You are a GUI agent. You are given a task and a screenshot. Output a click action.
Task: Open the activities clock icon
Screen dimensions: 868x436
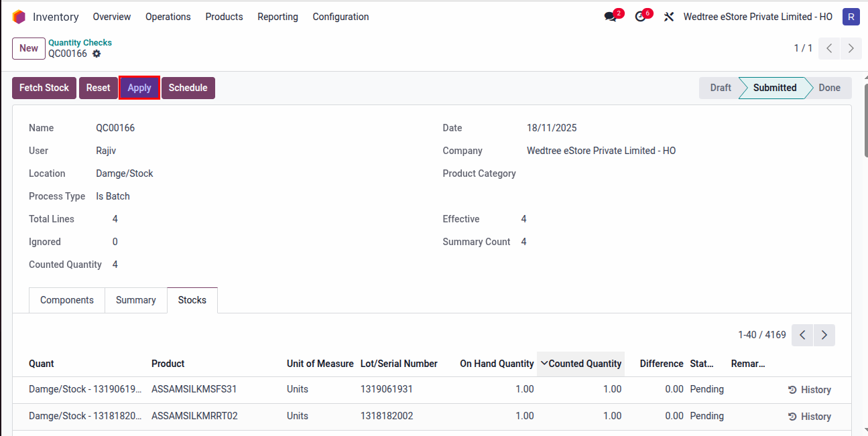coord(641,17)
